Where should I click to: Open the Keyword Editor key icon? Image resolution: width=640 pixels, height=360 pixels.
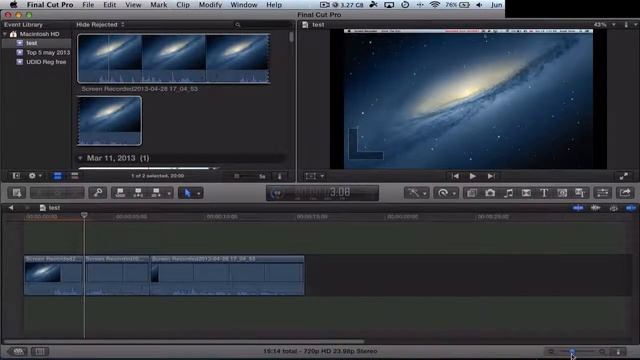[x=98, y=193]
